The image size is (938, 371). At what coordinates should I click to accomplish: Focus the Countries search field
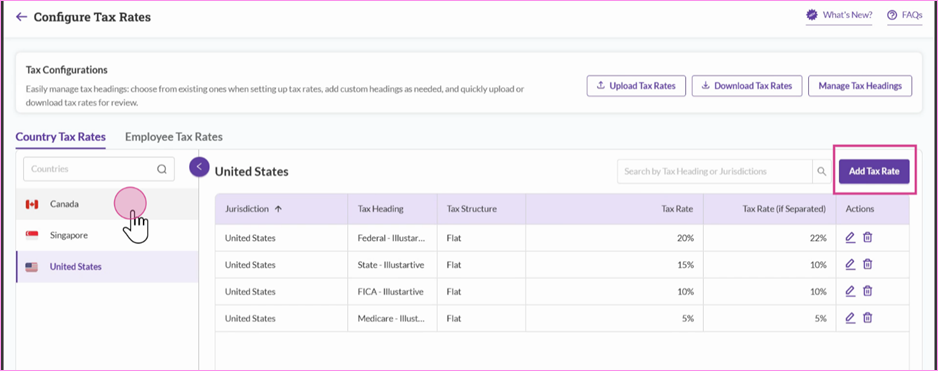[99, 169]
